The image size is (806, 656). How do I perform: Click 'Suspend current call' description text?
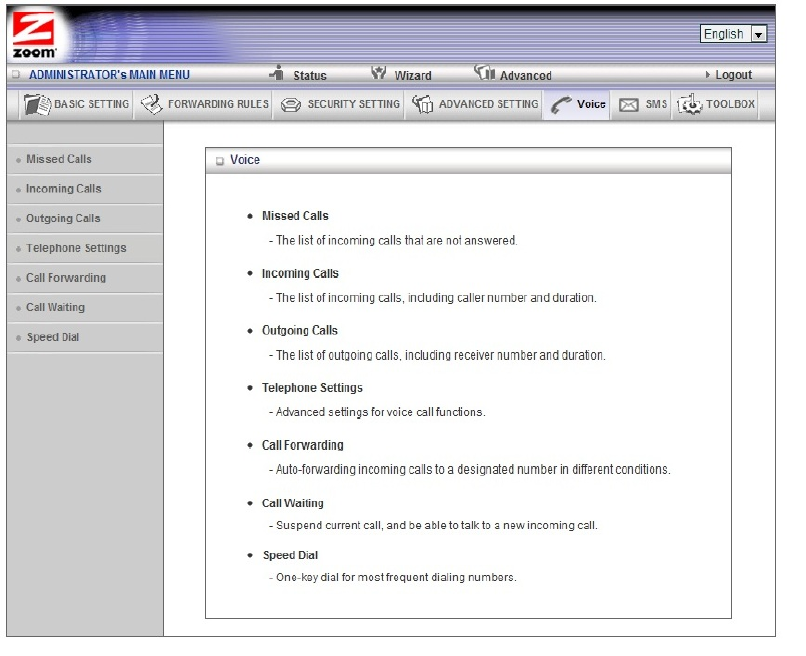pos(436,525)
